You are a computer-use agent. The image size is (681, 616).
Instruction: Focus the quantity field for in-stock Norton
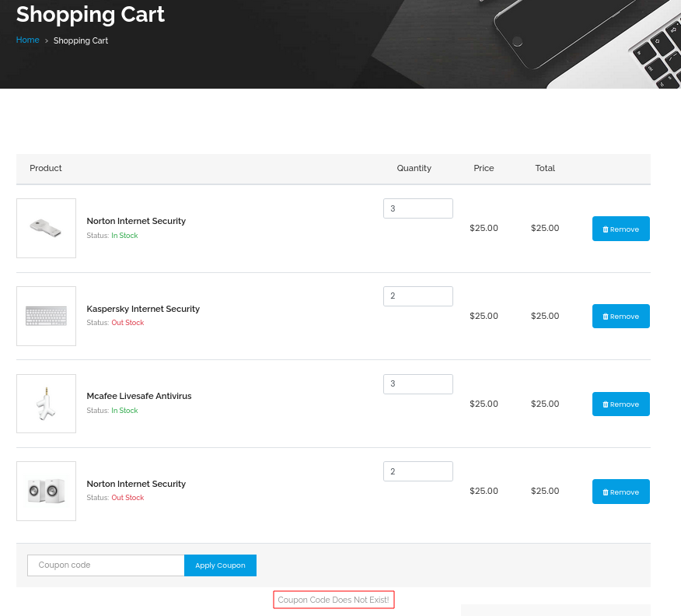click(x=417, y=208)
